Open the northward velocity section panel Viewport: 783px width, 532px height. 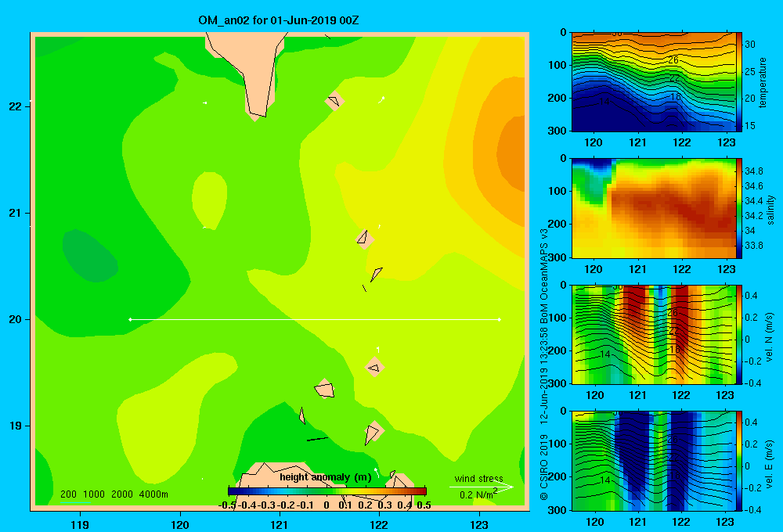[654, 334]
